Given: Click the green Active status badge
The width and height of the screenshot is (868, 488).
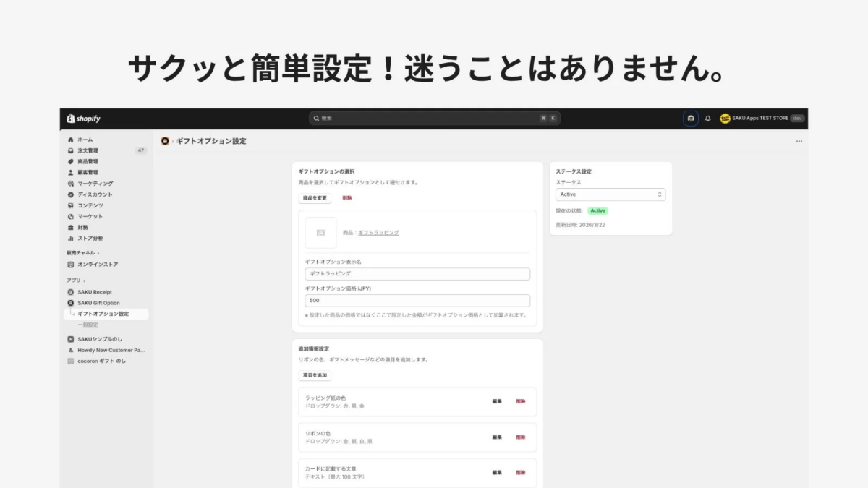Looking at the screenshot, I should [598, 210].
